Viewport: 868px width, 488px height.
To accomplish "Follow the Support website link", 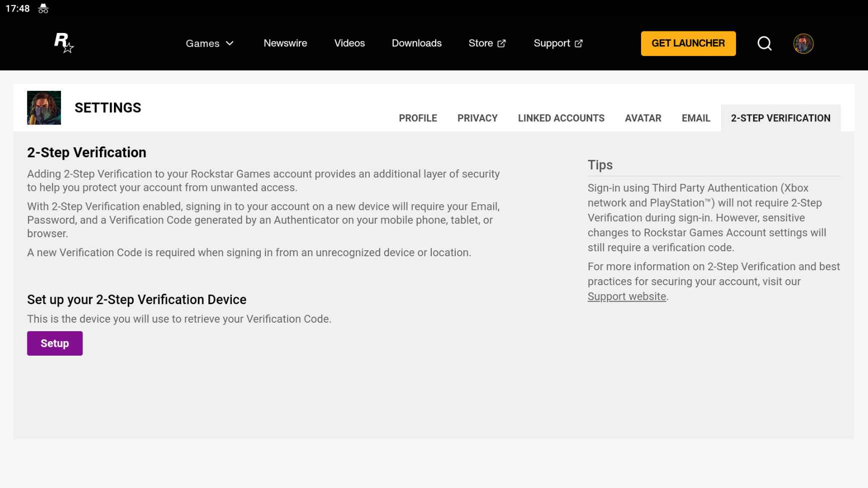I will coord(627,296).
